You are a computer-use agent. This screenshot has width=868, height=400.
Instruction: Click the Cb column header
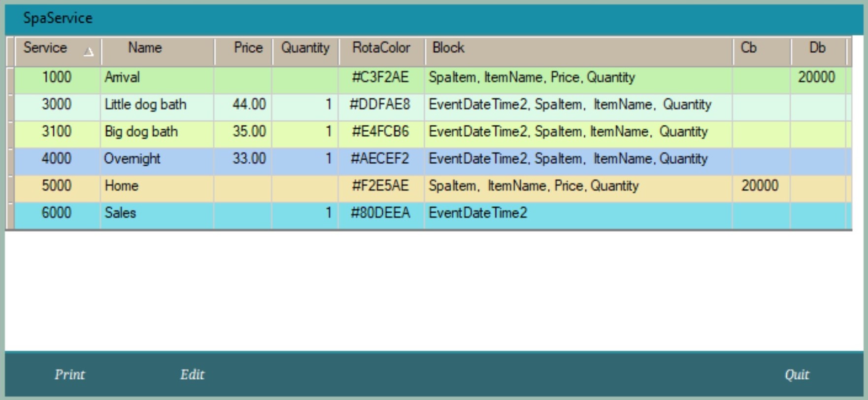pos(748,48)
